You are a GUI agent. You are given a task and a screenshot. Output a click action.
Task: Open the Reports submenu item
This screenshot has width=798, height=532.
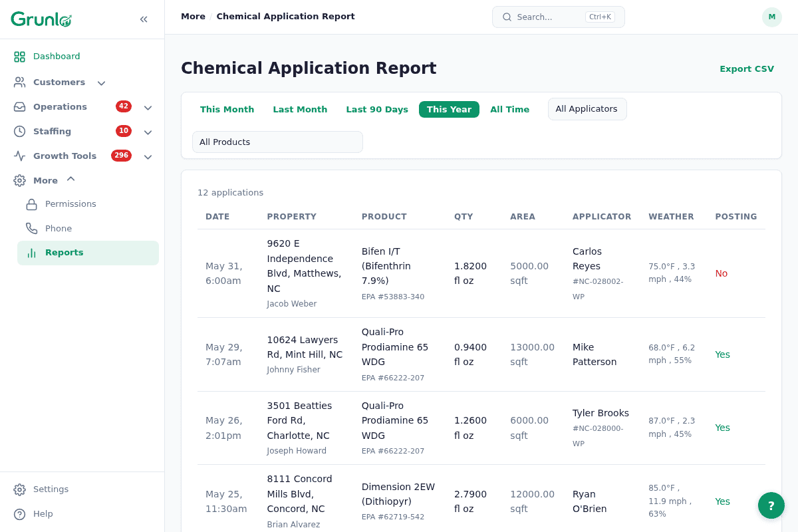pyautogui.click(x=88, y=253)
